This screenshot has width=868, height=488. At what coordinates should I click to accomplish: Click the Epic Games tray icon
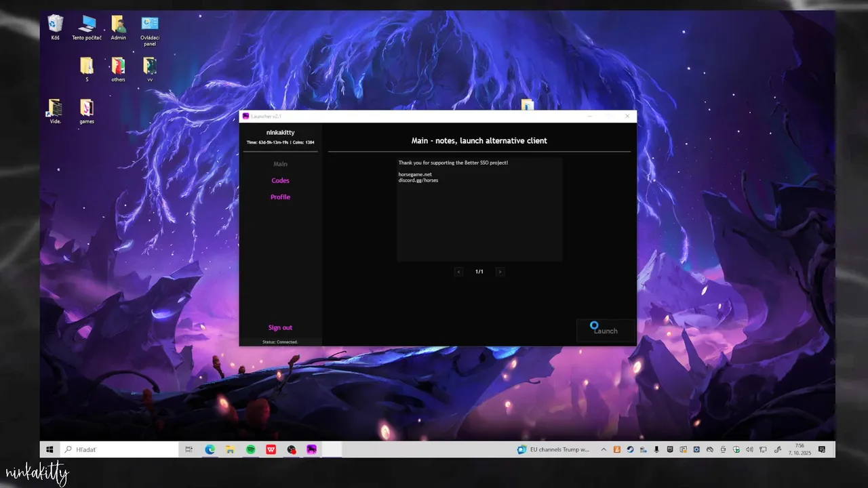[x=670, y=449]
